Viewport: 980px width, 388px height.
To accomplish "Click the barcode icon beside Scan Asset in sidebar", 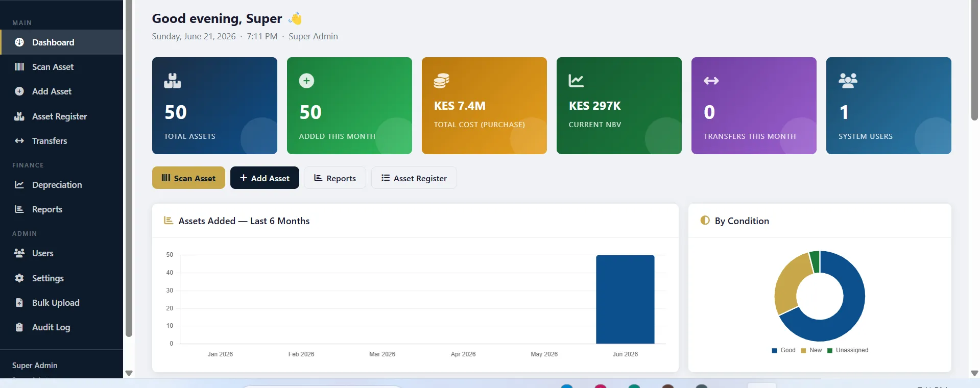I will (19, 67).
